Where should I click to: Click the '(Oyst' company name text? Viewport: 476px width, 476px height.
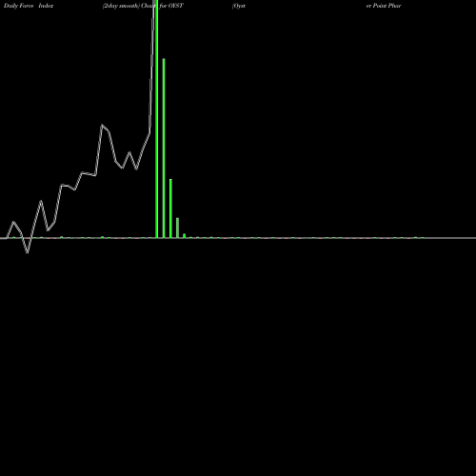point(239,6)
